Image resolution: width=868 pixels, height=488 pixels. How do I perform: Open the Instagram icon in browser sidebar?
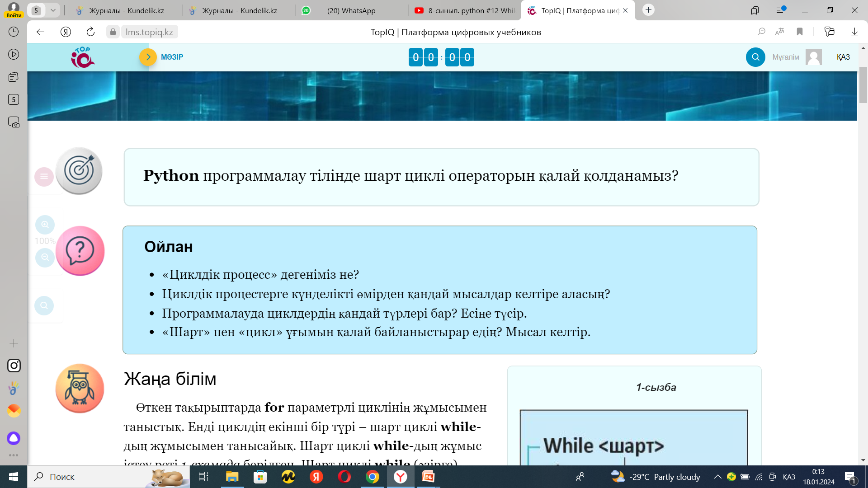[x=14, y=366]
